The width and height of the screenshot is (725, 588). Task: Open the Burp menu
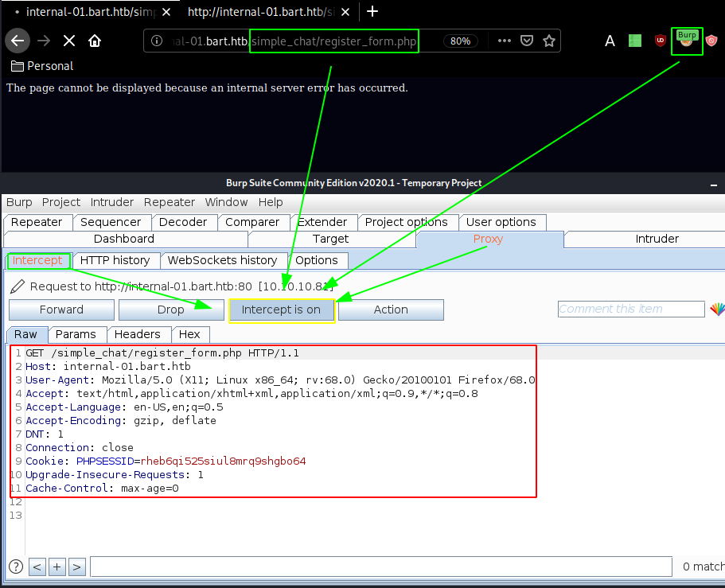point(19,202)
